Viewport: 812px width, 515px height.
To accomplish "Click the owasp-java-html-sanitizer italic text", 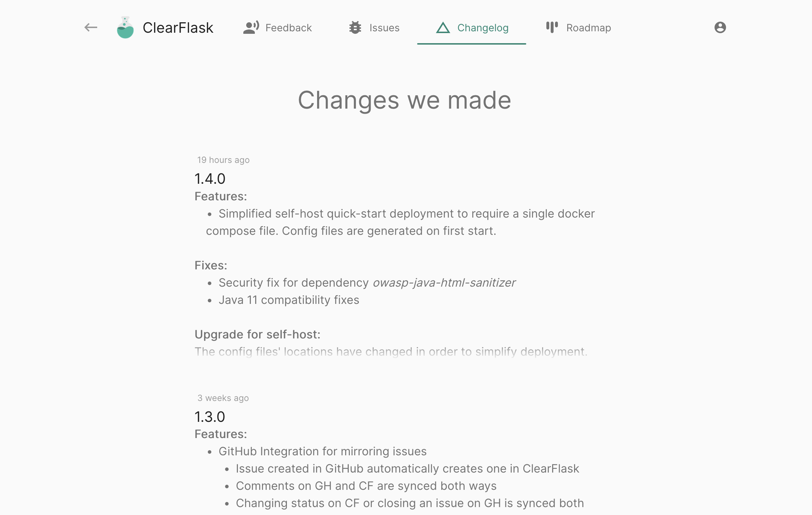I will [x=444, y=283].
